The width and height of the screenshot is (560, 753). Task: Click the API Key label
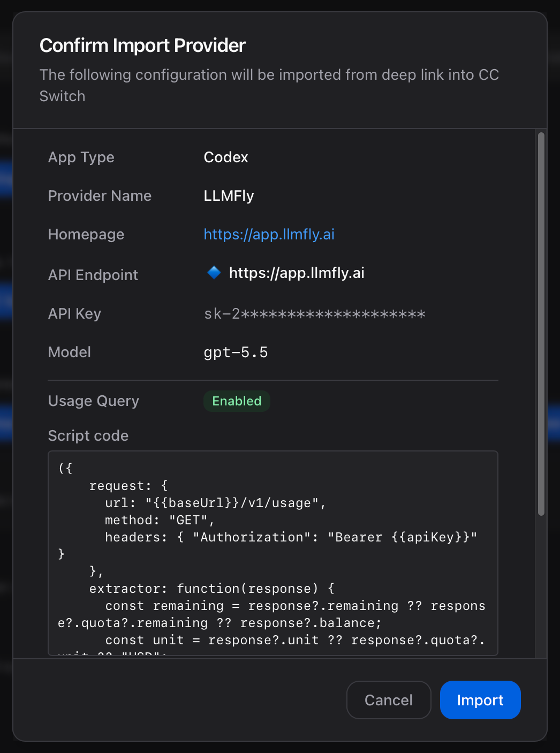(x=74, y=314)
